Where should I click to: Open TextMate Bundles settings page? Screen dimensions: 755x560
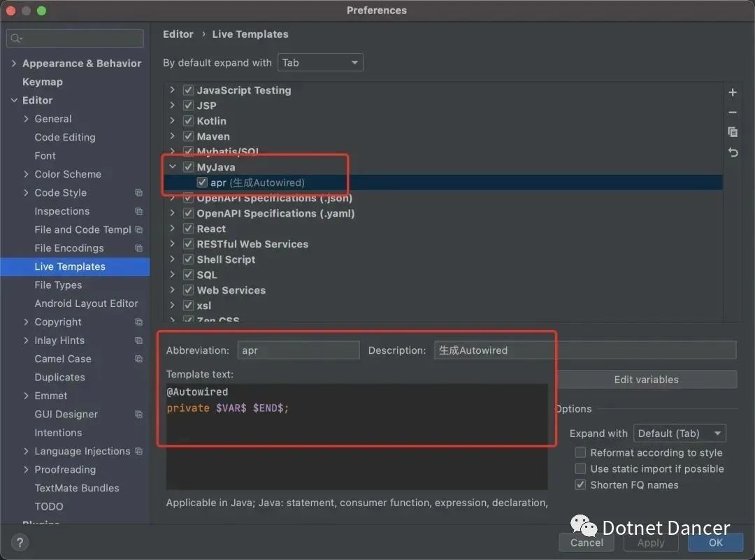click(x=77, y=488)
